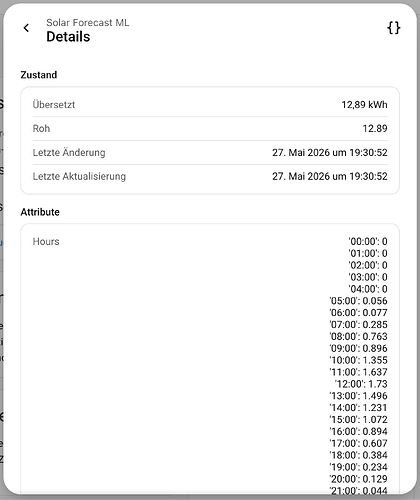Image resolution: width=420 pixels, height=500 pixels.
Task: Click the '00:00': 0 hour entry
Action: (x=368, y=241)
